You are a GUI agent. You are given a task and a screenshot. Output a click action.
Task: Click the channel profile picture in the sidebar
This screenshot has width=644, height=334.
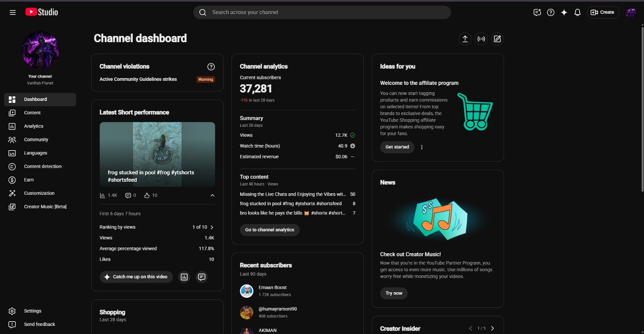point(40,50)
